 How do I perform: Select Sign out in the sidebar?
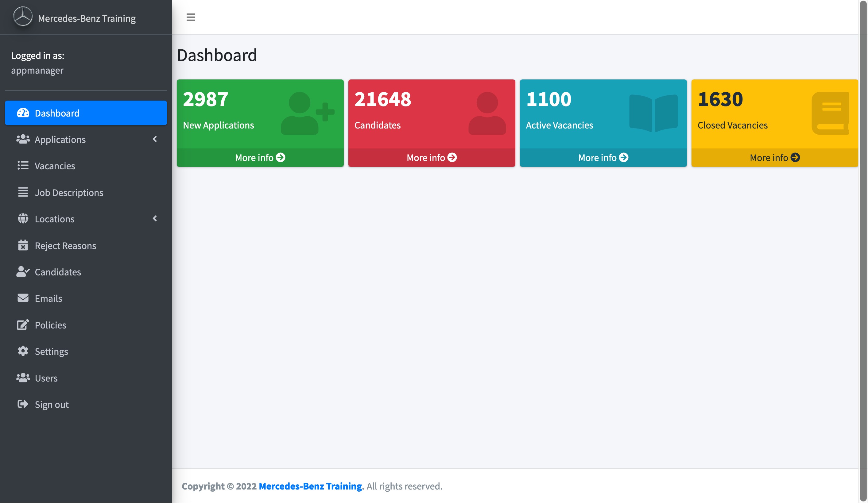tap(86, 405)
